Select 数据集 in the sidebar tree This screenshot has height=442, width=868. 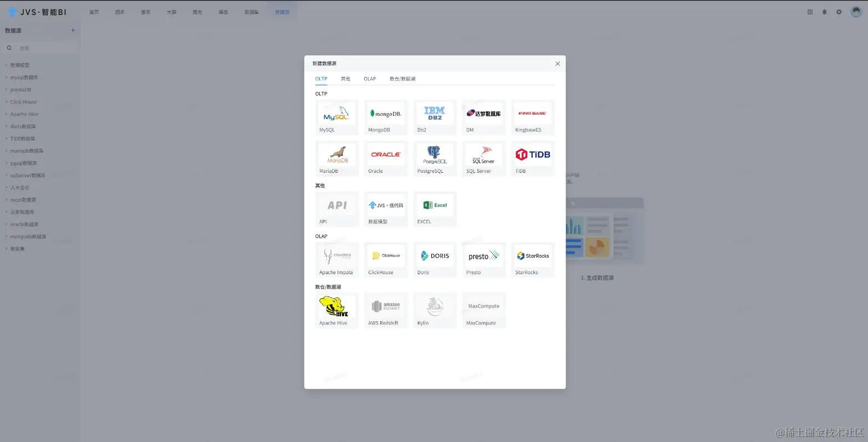point(17,249)
